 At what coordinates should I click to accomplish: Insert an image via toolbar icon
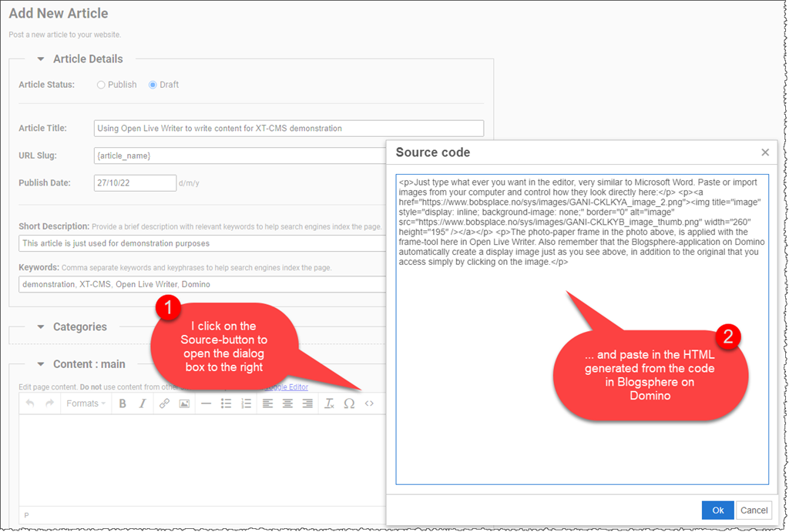pos(185,403)
